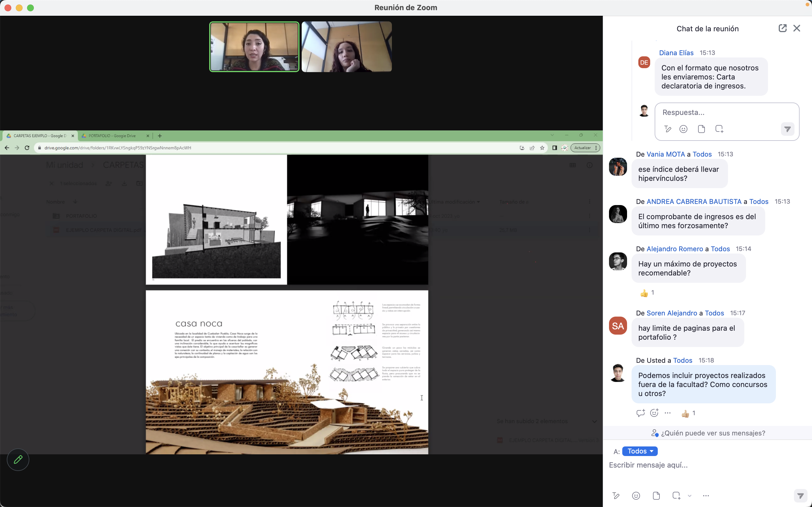Select the active speaker video thumbnail
The height and width of the screenshot is (507, 812).
pos(254,46)
